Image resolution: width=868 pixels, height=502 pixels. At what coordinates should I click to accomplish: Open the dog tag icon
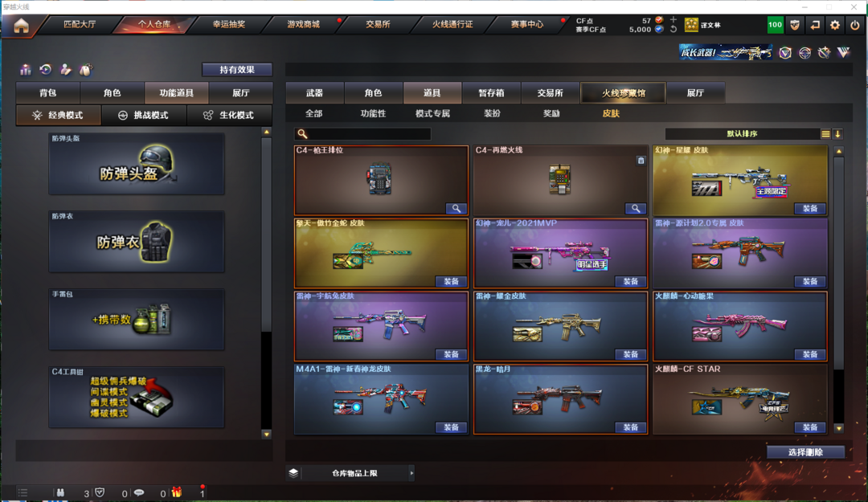(x=85, y=70)
